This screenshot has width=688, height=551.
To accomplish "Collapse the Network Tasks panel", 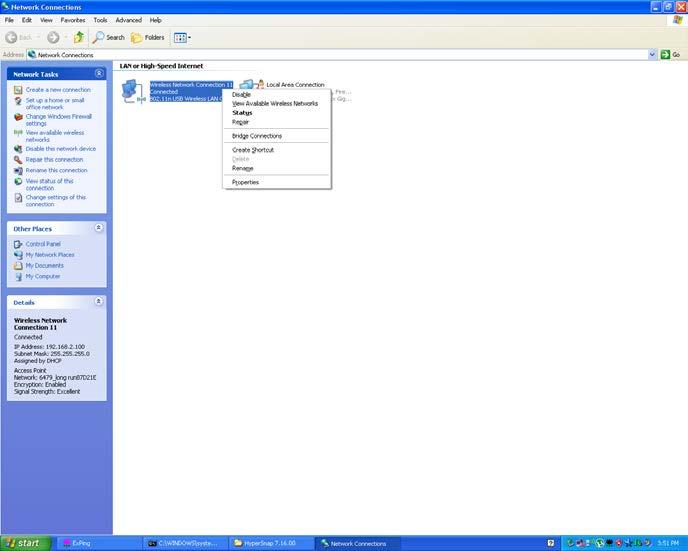I will tap(99, 74).
